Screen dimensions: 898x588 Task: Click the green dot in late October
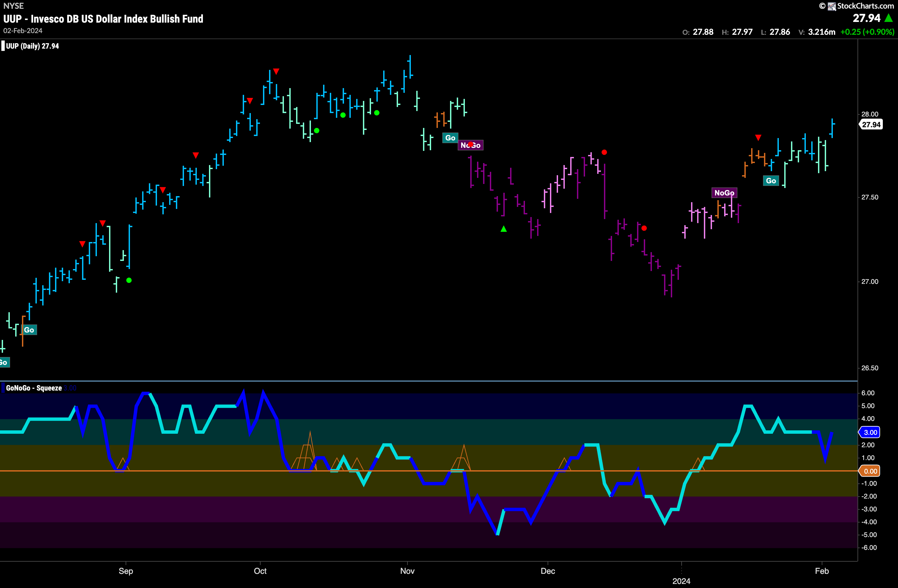(376, 113)
